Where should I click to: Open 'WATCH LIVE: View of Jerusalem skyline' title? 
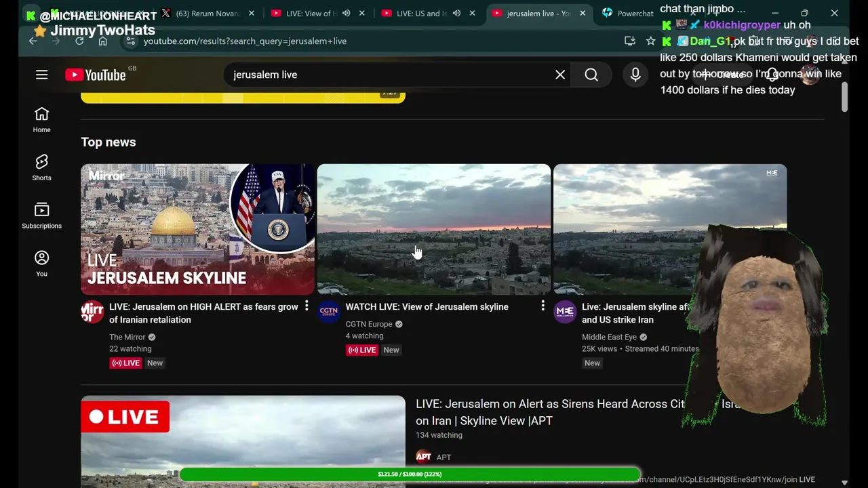pyautogui.click(x=427, y=306)
